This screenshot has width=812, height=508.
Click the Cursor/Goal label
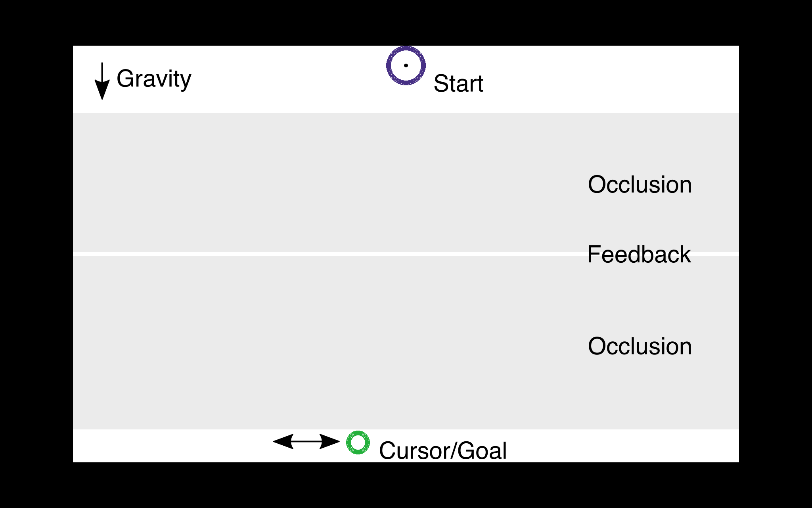(443, 451)
